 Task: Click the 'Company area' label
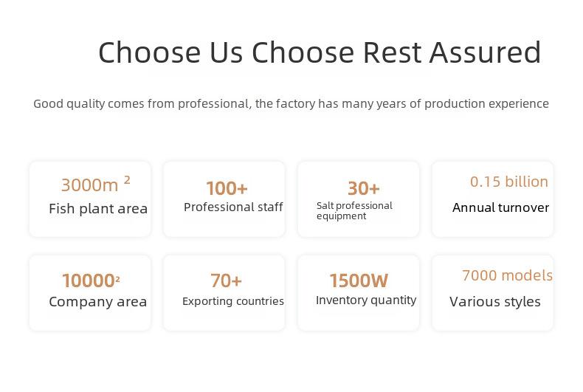[x=98, y=302]
